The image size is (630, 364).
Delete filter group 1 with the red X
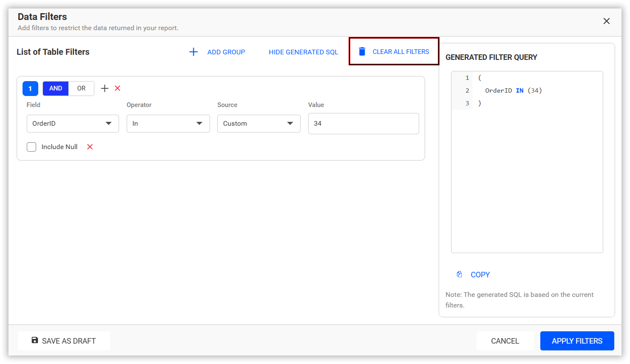coord(118,88)
